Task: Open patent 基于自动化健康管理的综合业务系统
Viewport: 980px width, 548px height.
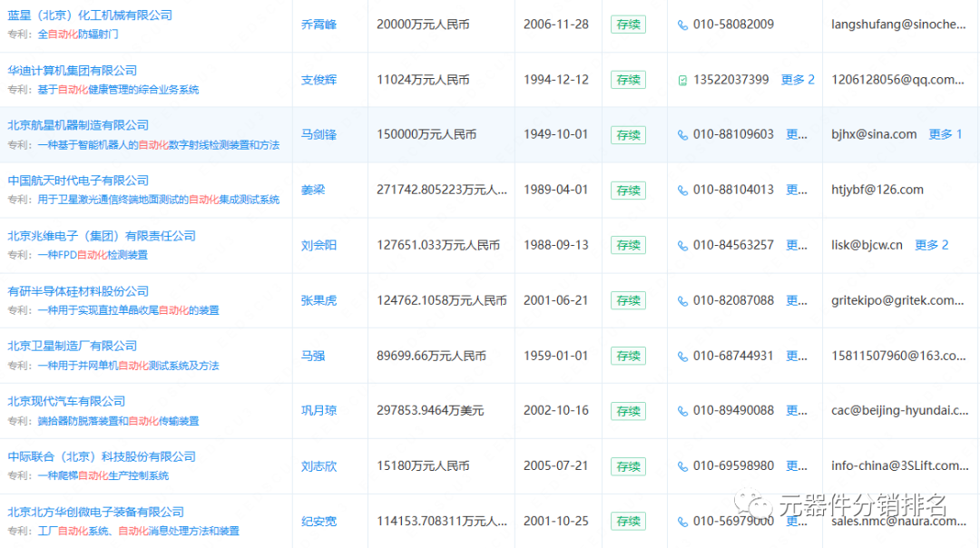Action: pos(118,89)
